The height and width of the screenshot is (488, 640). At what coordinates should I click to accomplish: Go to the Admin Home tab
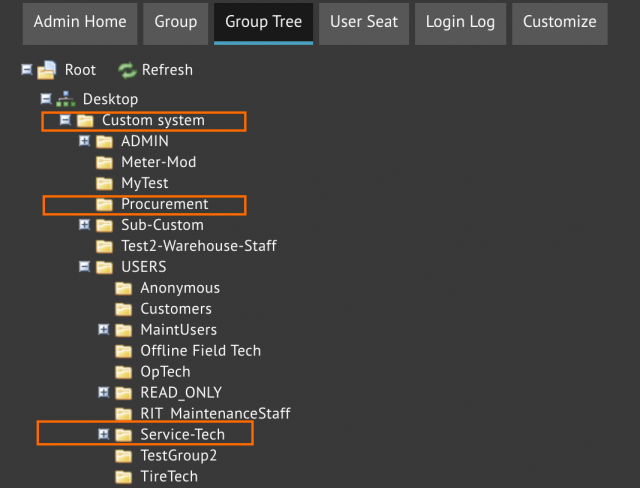coord(80,23)
